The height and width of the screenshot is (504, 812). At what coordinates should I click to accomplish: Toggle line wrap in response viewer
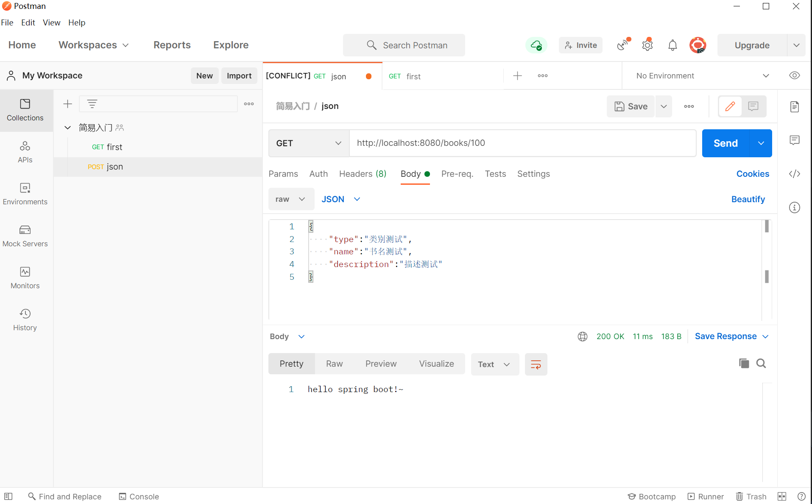coord(536,364)
